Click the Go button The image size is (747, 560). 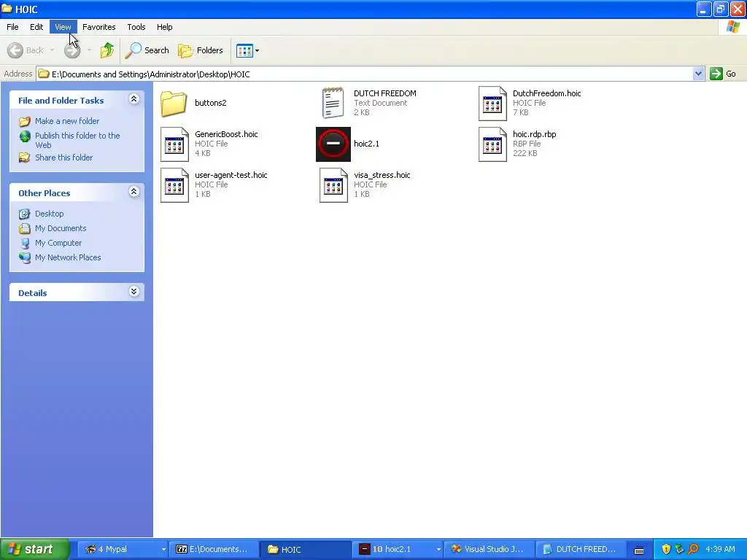click(x=723, y=74)
